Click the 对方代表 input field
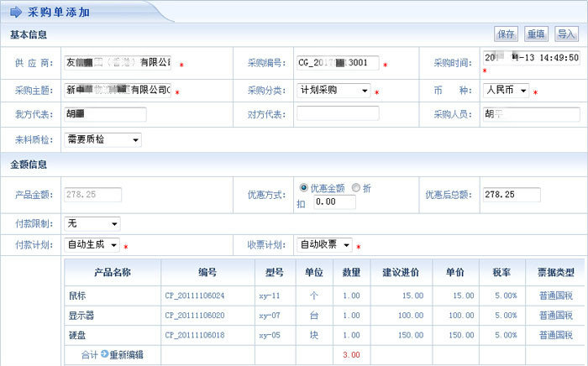Screen dimensions: 588x366 coord(338,114)
